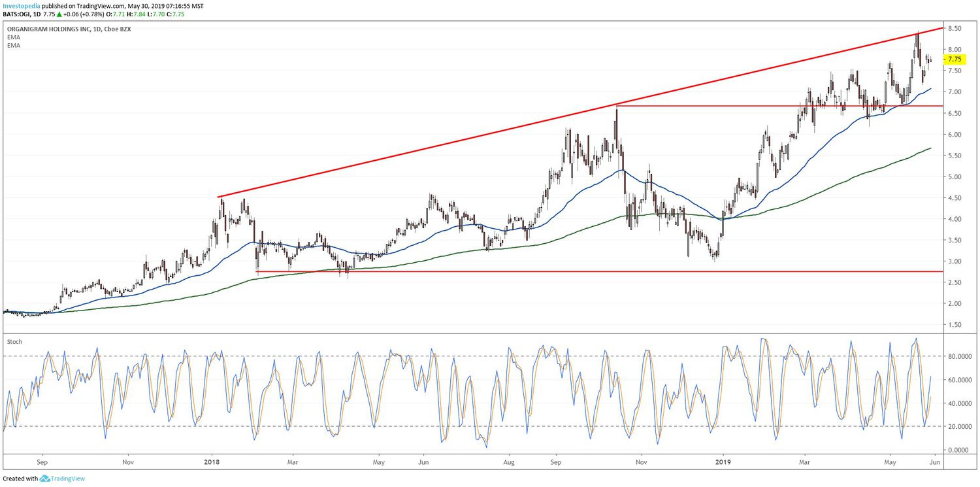Click the yellow 7.75 current price tag

[955, 59]
